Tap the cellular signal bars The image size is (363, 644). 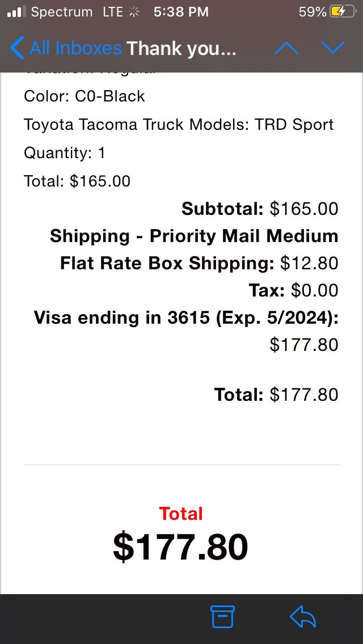16,12
